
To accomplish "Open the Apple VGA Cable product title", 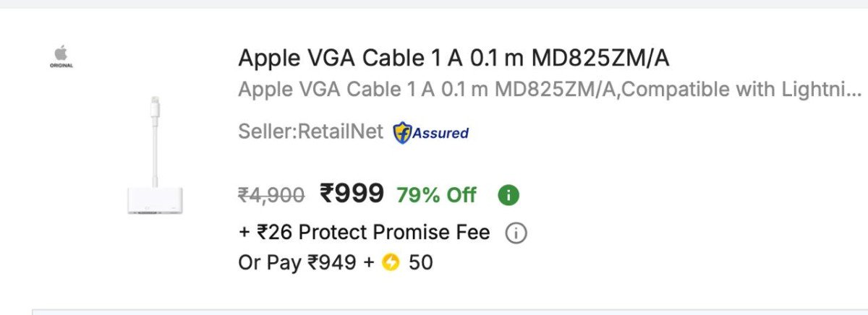I will [454, 58].
